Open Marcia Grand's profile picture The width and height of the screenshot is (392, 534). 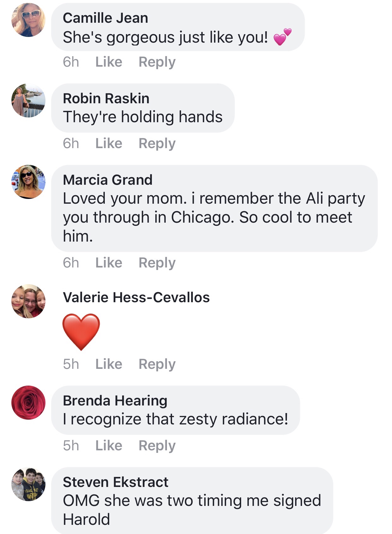coord(28,182)
